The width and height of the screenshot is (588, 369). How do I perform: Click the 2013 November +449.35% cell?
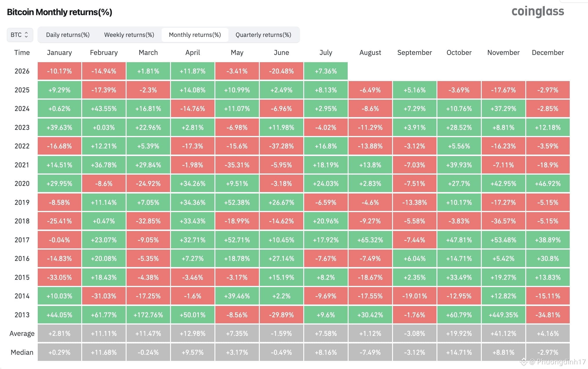pos(503,315)
